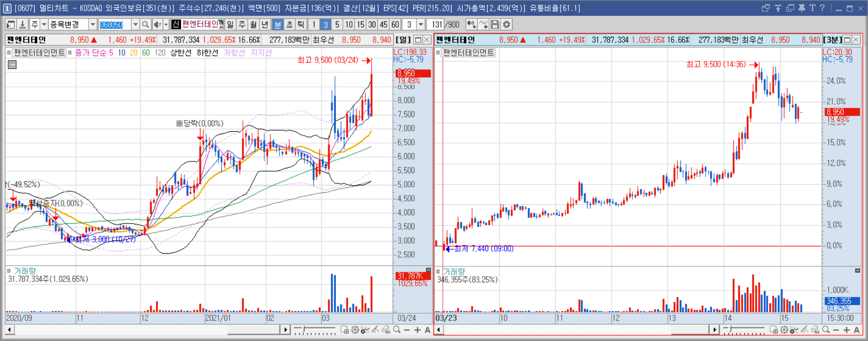Screen dimensions: 868x341
Task: Select the 년 (yearly) period button
Action: click(265, 24)
